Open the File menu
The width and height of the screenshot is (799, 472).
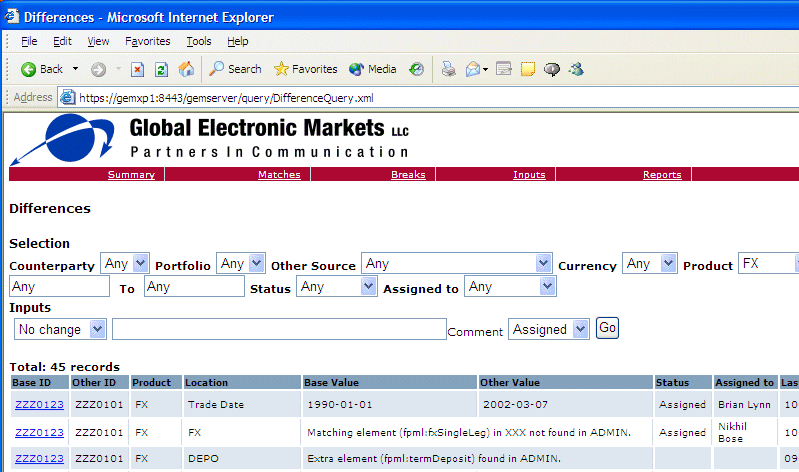pos(29,41)
